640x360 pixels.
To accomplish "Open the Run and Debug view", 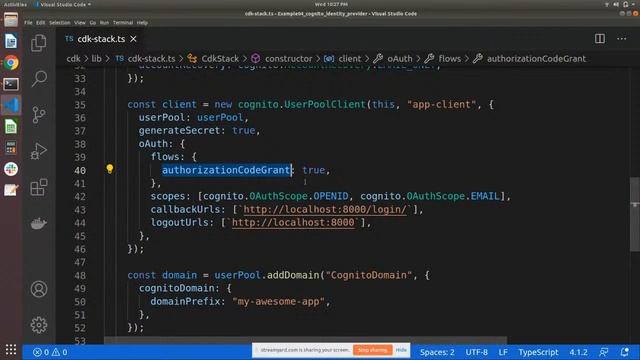I will [39, 151].
